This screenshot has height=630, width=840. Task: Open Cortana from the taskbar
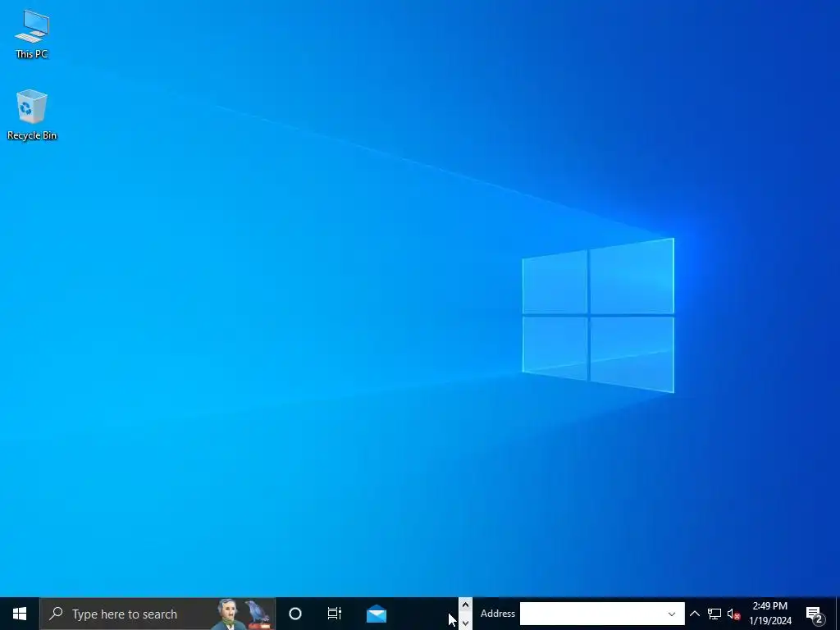[x=295, y=614]
